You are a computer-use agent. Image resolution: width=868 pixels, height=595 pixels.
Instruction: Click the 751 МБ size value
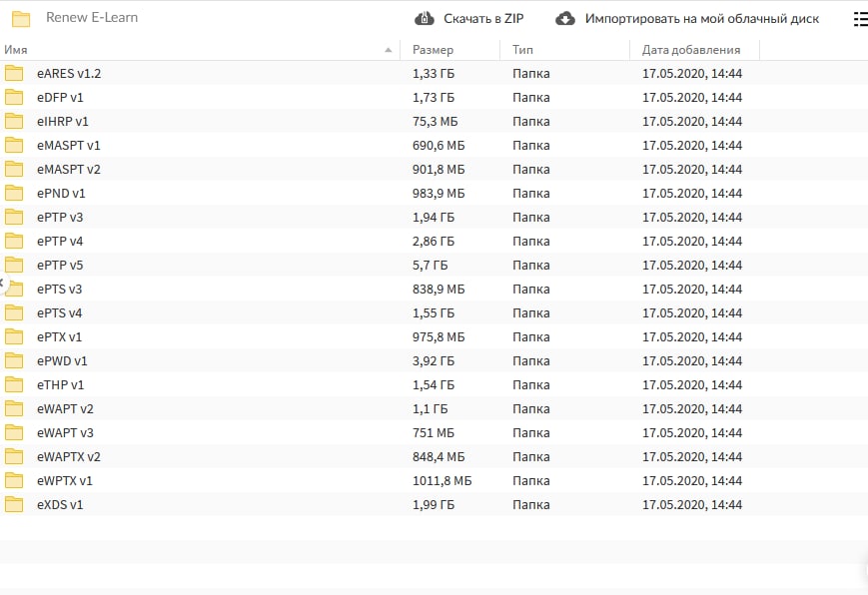pos(434,433)
